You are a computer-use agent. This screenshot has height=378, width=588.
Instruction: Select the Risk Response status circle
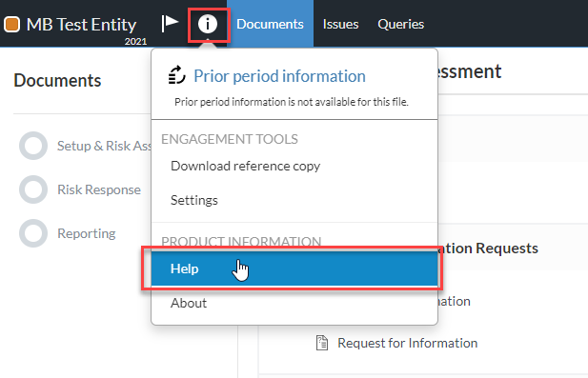(33, 189)
